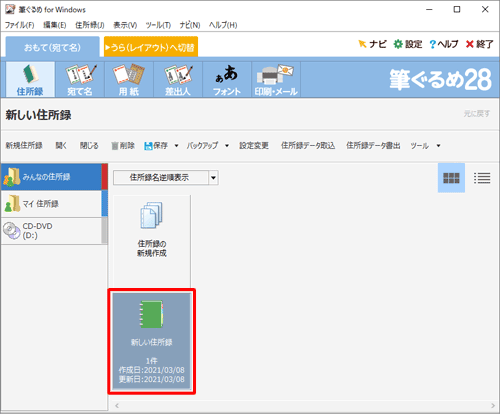Screen dimensions: 500x414
Task: Click 終了 to exit the application
Action: click(479, 44)
